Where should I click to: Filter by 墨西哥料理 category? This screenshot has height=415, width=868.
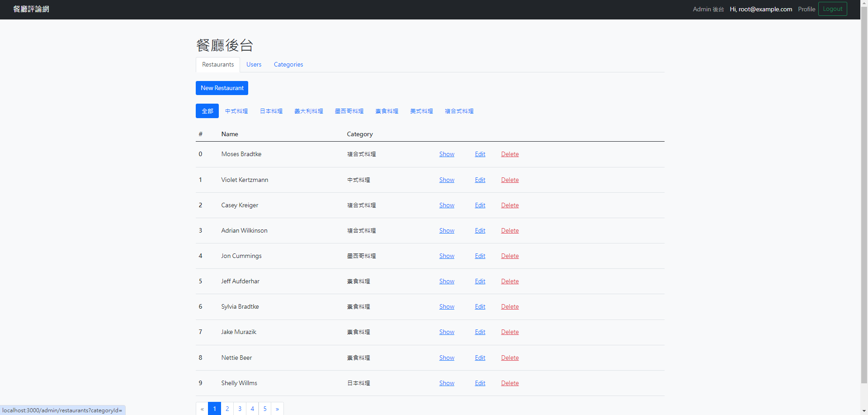click(x=349, y=111)
